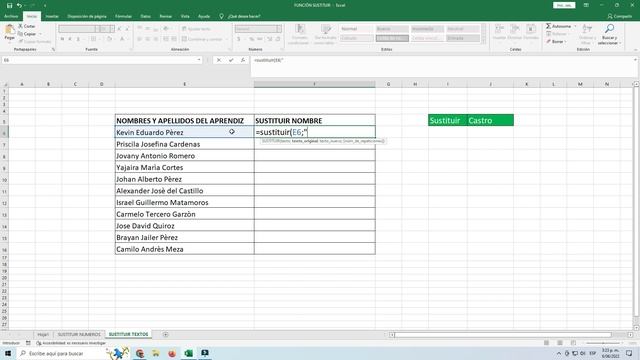This screenshot has height=360, width=640.
Task: Click the Firefox icon in the taskbar
Action: click(172, 353)
